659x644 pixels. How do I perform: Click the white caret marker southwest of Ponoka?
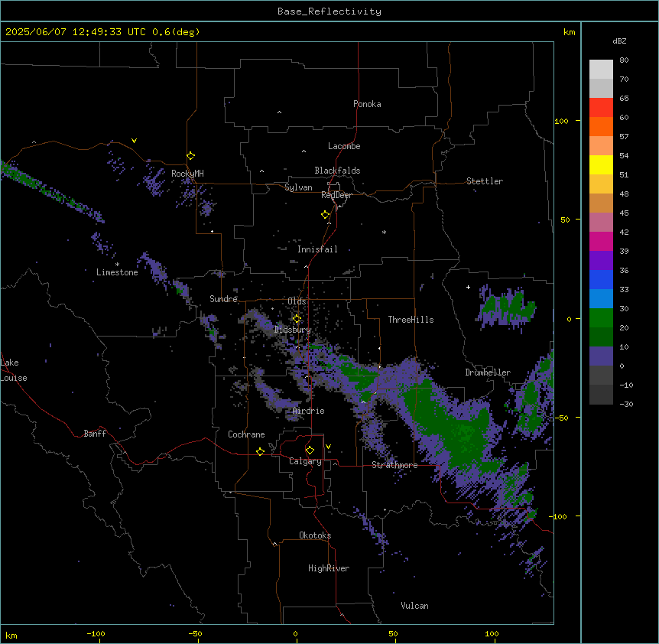(279, 112)
